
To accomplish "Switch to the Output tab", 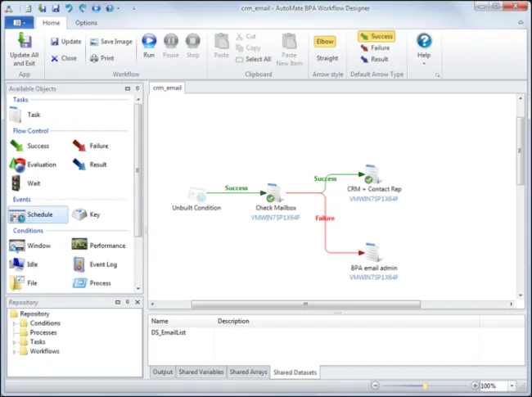I will click(163, 372).
